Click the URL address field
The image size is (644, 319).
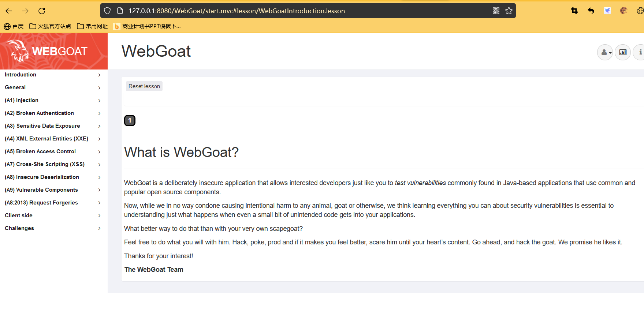point(293,11)
